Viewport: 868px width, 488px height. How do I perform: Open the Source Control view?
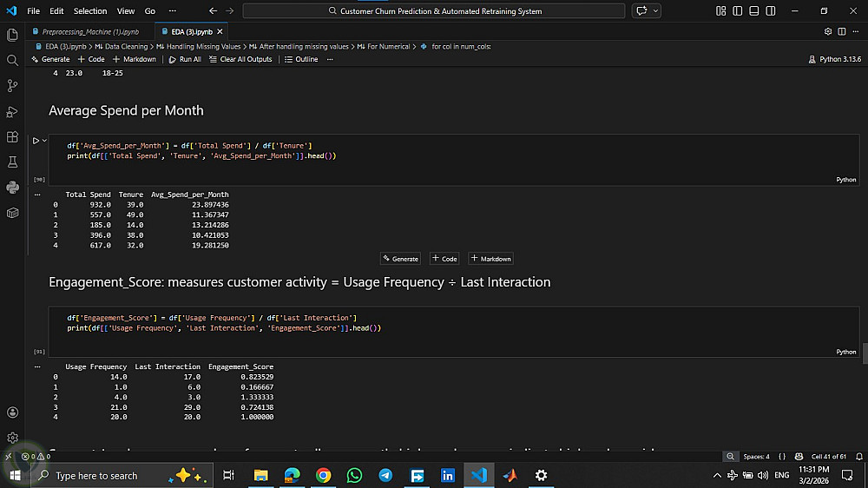[12, 85]
